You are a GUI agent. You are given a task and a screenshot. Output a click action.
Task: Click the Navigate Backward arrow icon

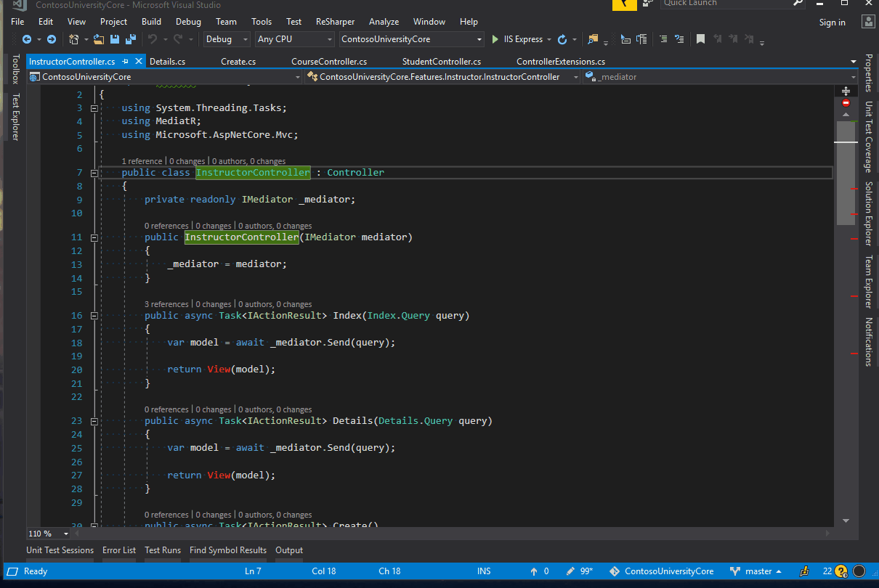[27, 39]
